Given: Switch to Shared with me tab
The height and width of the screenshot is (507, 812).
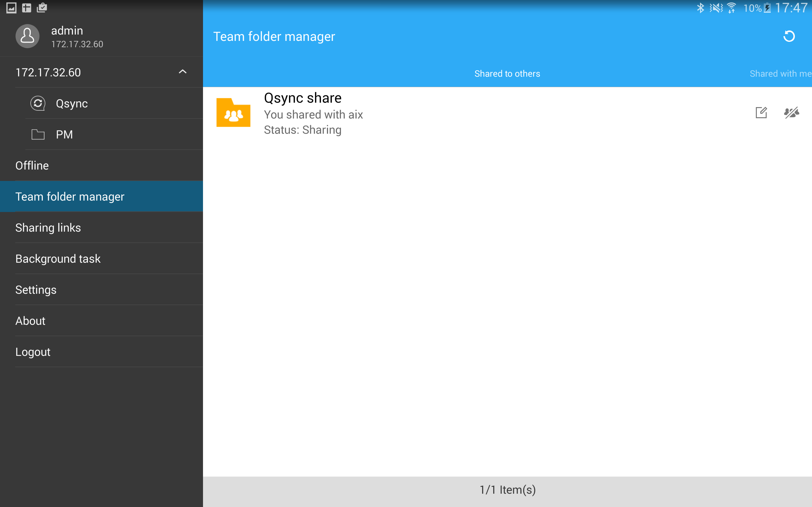Looking at the screenshot, I should (780, 74).
